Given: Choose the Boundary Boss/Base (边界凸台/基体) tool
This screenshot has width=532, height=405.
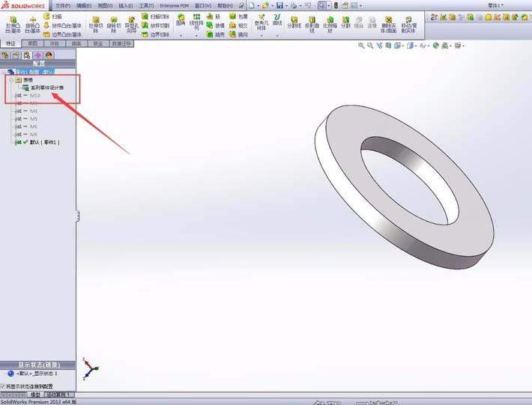Looking at the screenshot, I should [x=62, y=34].
